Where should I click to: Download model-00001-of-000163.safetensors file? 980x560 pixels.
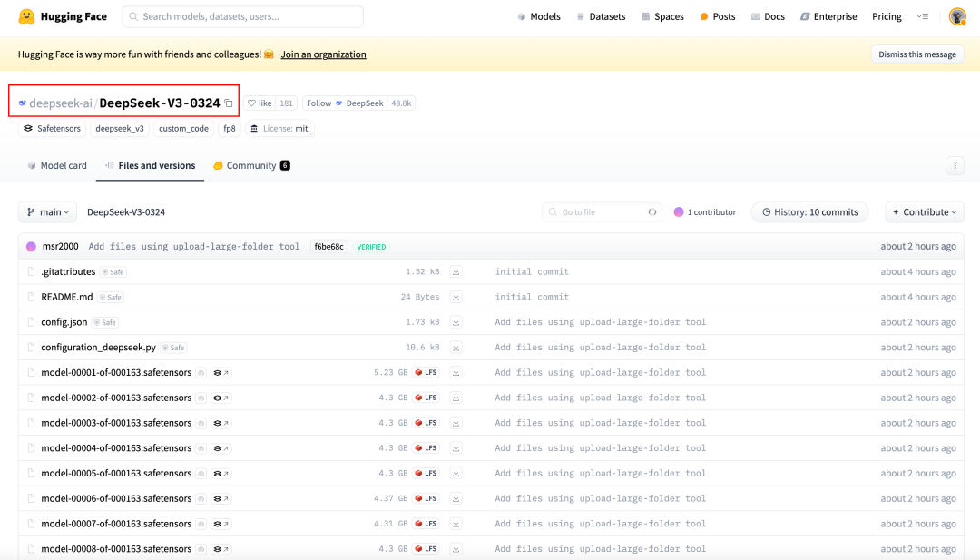point(456,372)
